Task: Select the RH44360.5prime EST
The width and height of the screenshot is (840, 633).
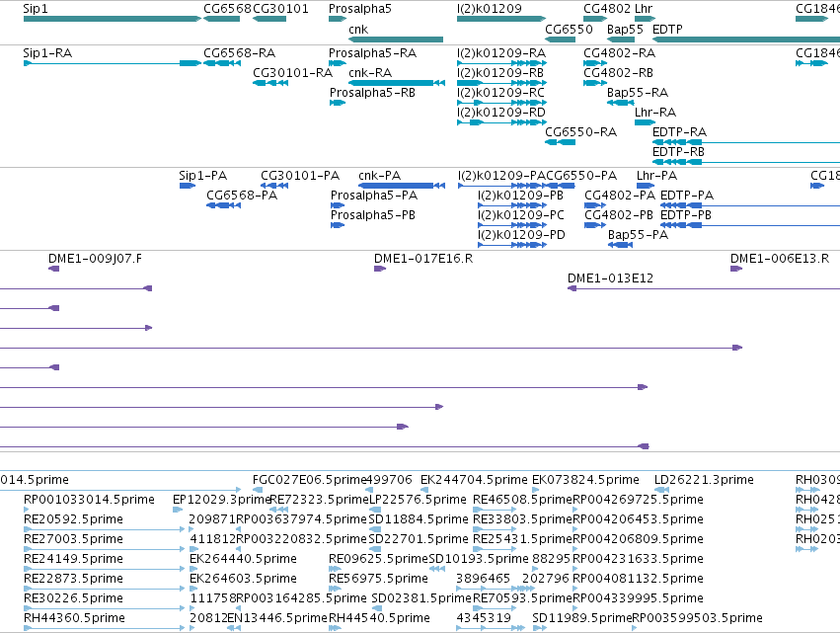Action: coord(105,628)
